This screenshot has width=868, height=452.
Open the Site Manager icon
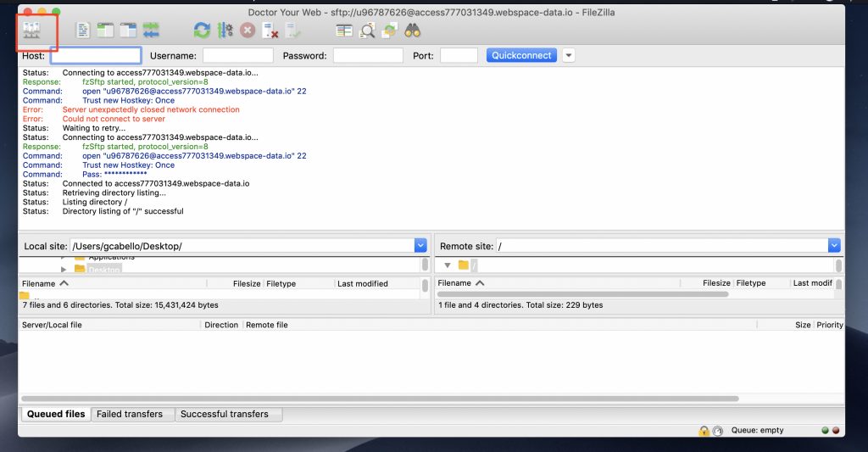[x=31, y=31]
